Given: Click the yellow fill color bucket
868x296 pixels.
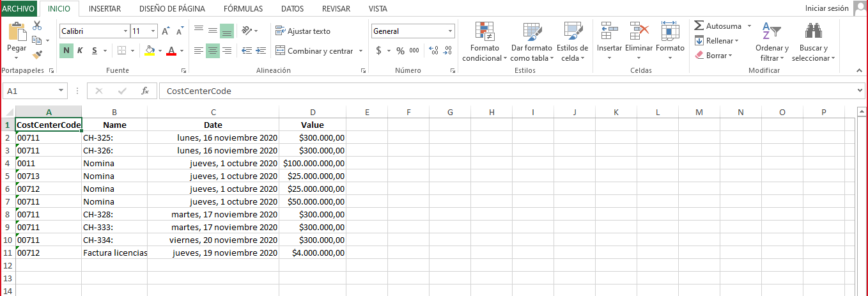Looking at the screenshot, I should (x=150, y=51).
